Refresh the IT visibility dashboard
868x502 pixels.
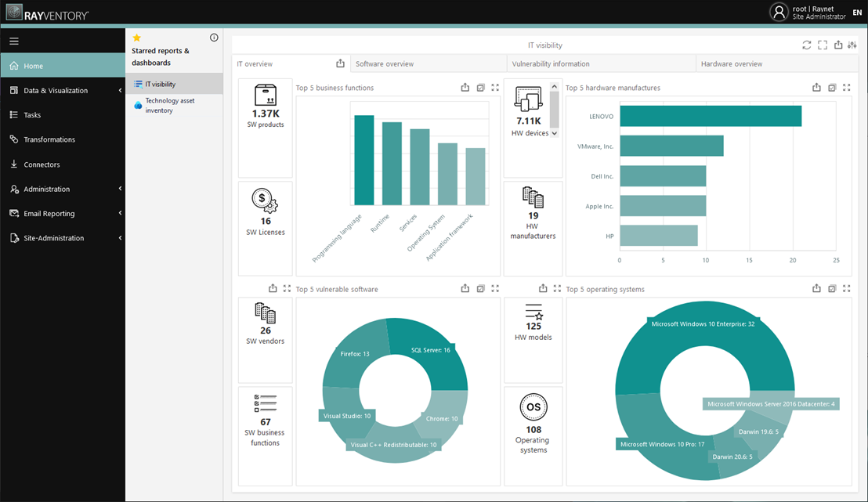click(x=807, y=45)
